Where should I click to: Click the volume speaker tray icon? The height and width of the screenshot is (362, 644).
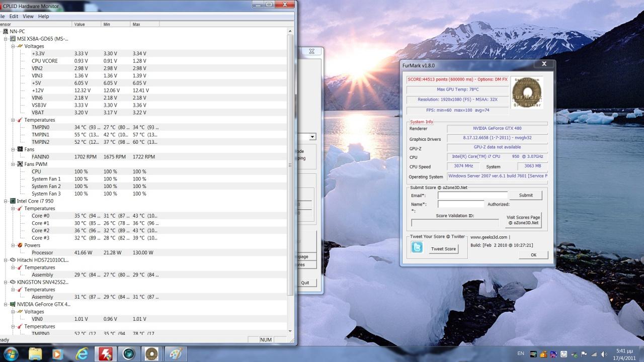pyautogui.click(x=603, y=354)
